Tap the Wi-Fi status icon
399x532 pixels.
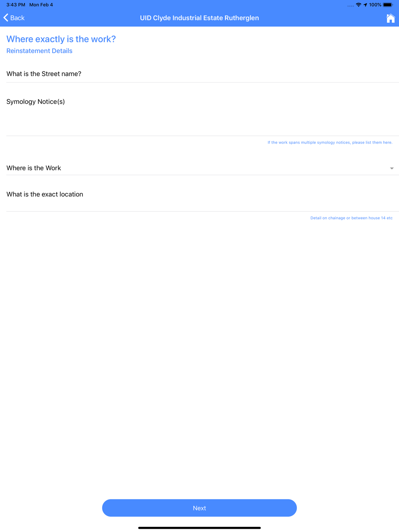358,5
